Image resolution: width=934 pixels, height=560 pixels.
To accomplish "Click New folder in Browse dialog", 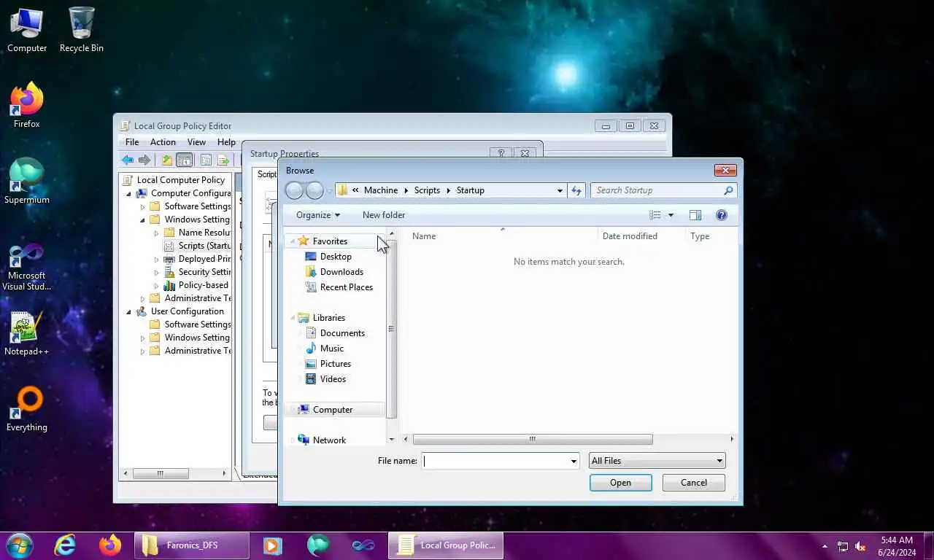I will (384, 215).
